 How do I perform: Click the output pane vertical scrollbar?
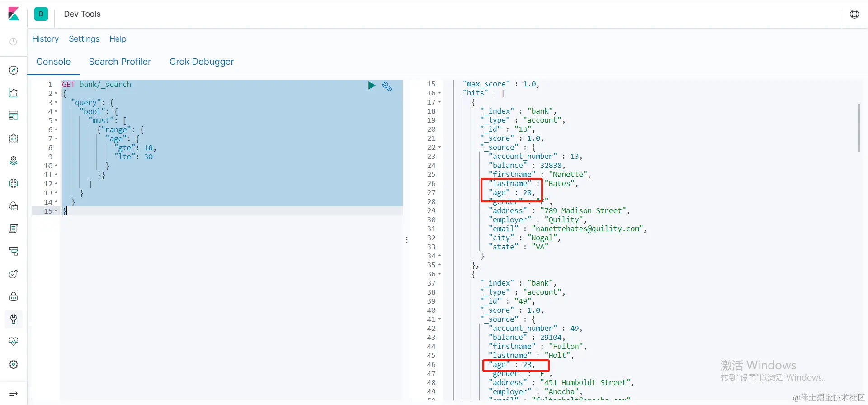tap(859, 128)
